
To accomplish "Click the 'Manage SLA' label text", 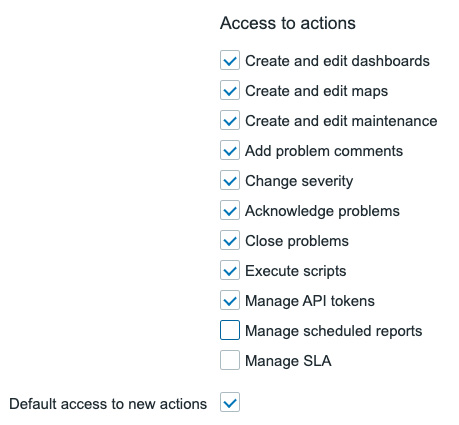I will tap(288, 361).
